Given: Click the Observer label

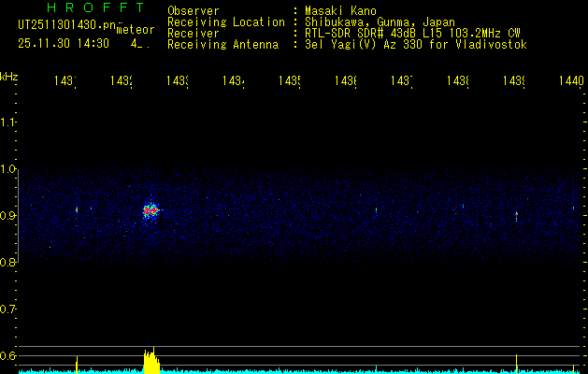Looking at the screenshot, I should coord(194,11).
